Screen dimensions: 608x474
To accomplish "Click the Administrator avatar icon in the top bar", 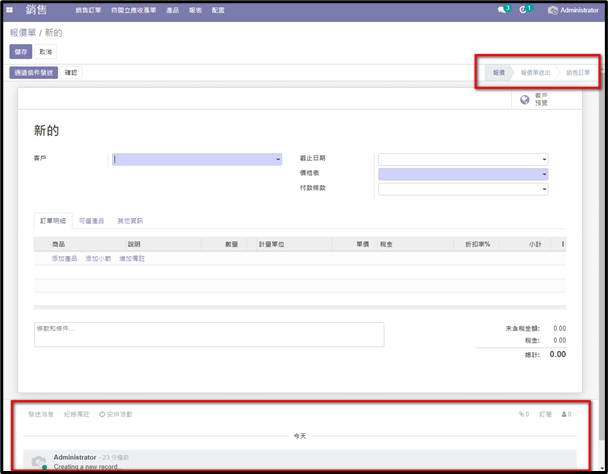I will pyautogui.click(x=553, y=10).
